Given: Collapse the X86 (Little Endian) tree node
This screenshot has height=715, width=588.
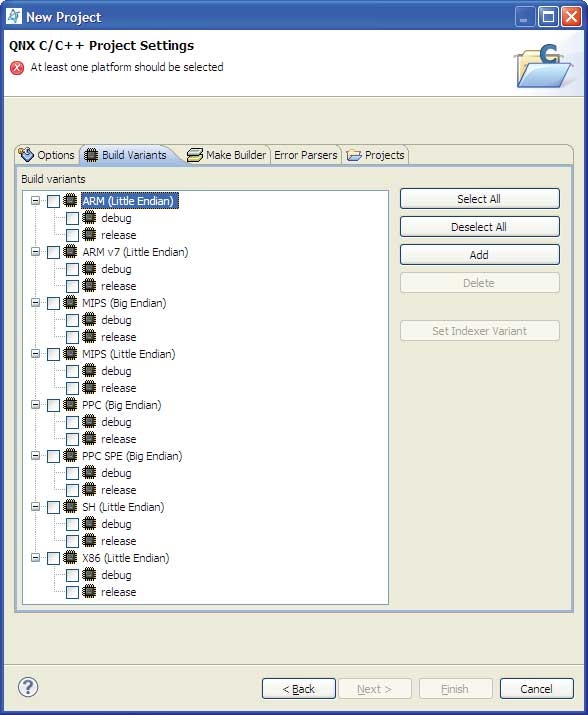Looking at the screenshot, I should [x=35, y=558].
